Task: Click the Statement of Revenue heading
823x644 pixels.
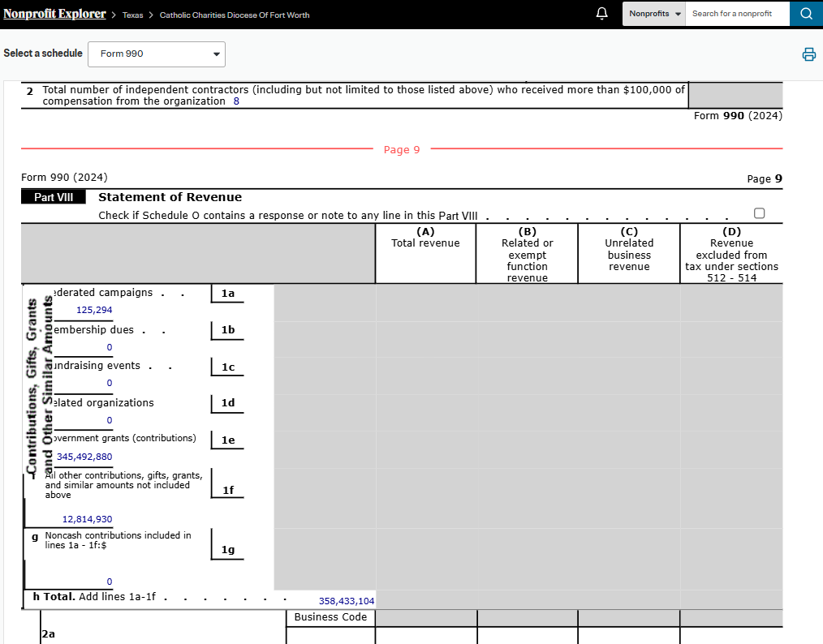Action: point(170,197)
